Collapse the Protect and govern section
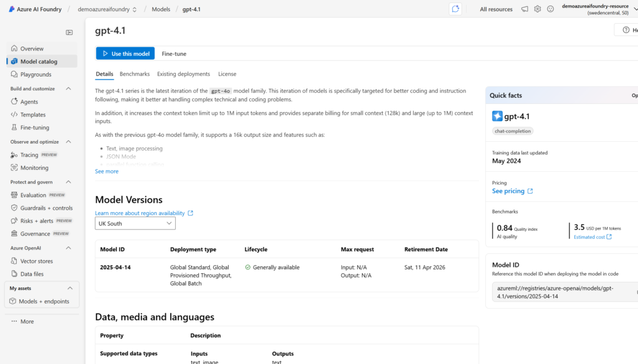This screenshot has height=364, width=638. [x=69, y=182]
